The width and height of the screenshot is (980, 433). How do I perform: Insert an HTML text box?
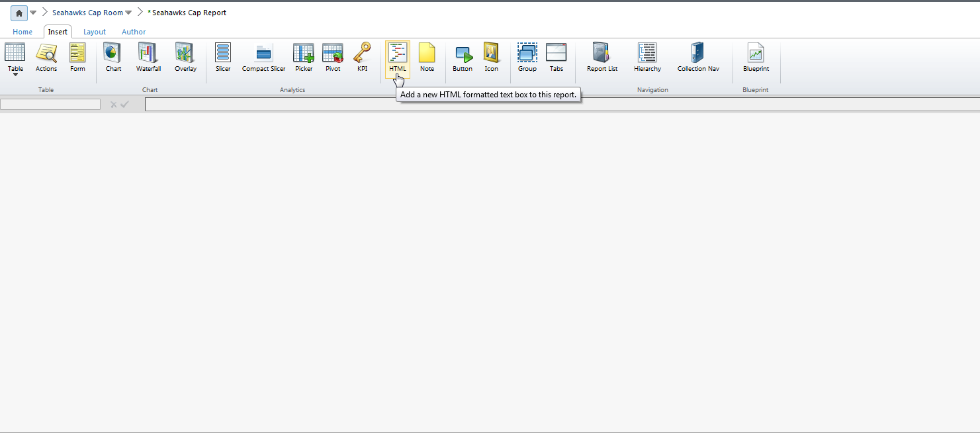pyautogui.click(x=398, y=58)
